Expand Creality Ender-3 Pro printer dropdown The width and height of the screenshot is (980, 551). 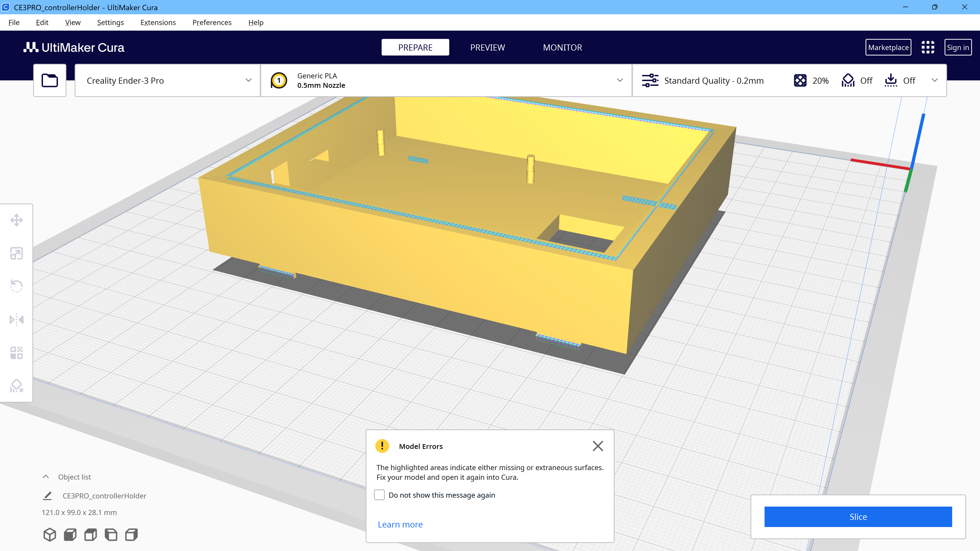[x=248, y=80]
